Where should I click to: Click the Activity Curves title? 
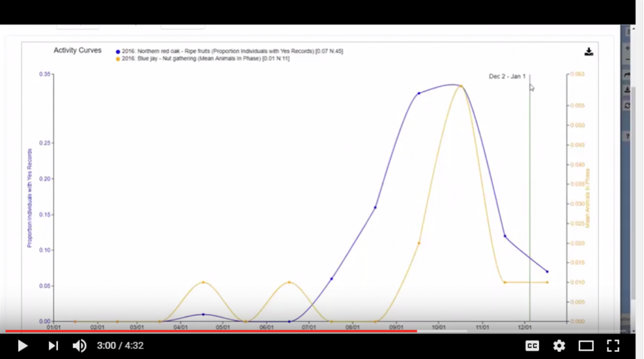point(78,50)
